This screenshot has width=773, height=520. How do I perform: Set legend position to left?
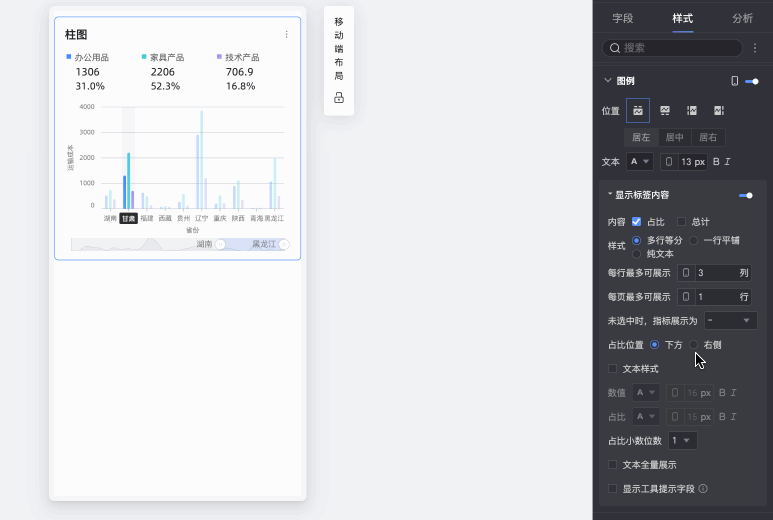click(692, 110)
